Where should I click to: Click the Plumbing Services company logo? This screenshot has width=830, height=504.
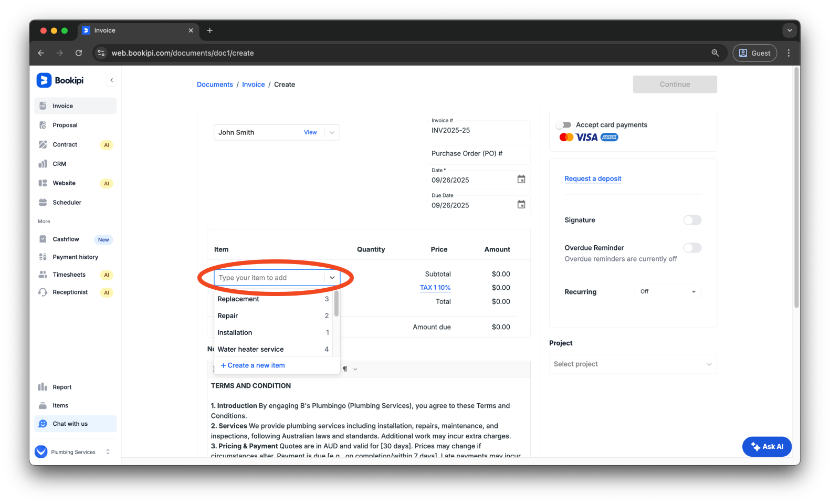click(41, 451)
